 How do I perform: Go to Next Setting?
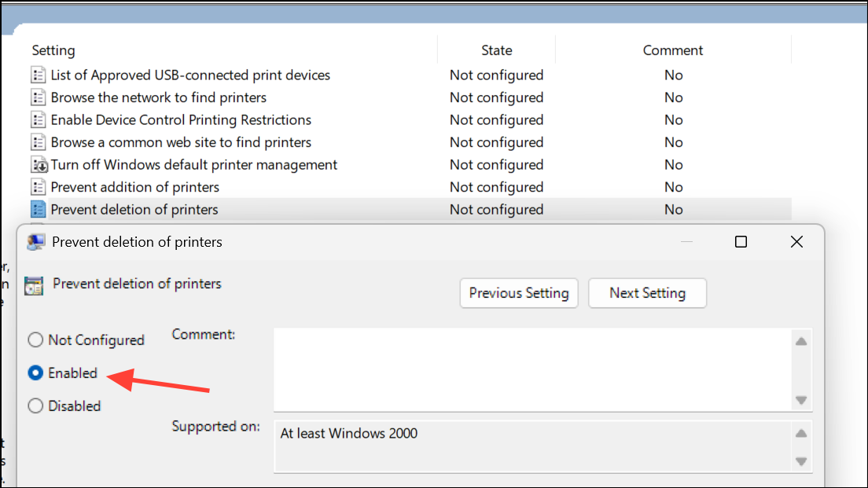(x=647, y=293)
